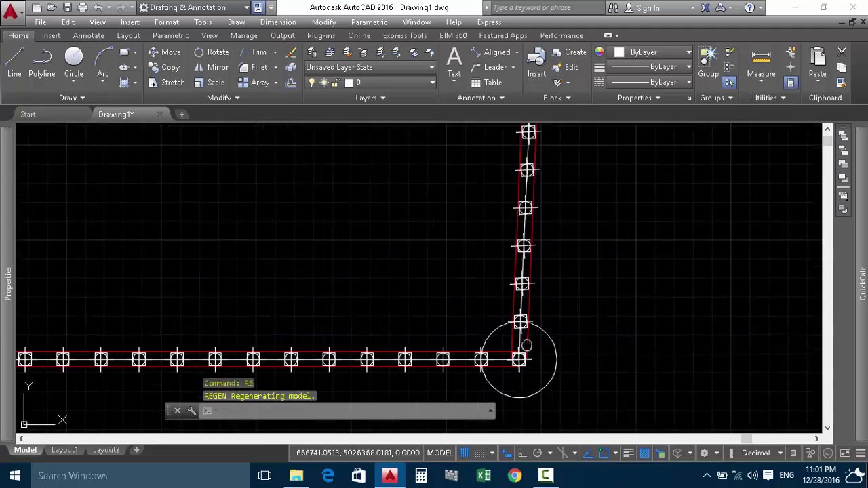Open the File menu
The image size is (868, 488).
[x=41, y=22]
